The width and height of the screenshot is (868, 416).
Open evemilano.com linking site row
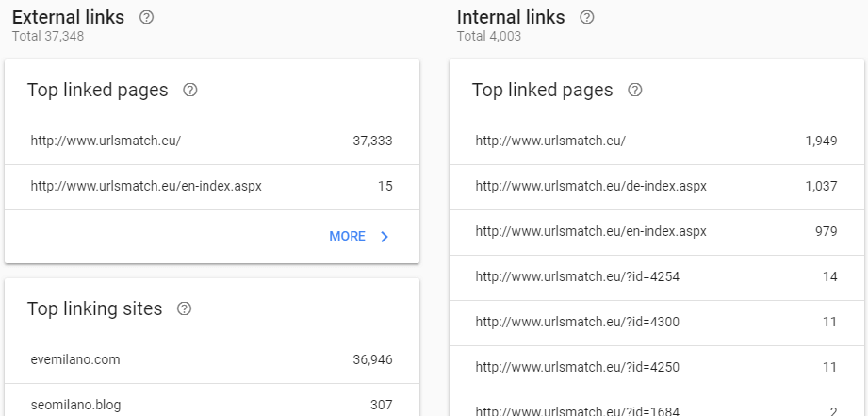coord(212,360)
